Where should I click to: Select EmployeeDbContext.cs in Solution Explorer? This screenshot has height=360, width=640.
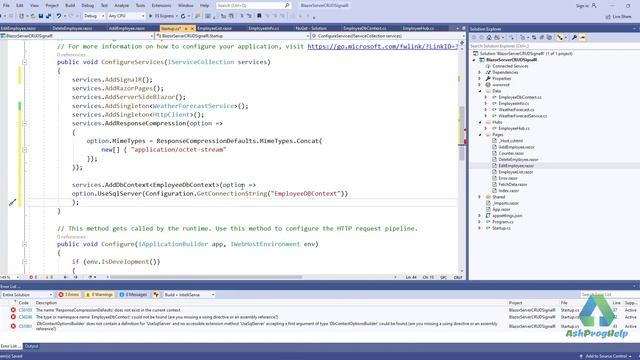(520, 97)
